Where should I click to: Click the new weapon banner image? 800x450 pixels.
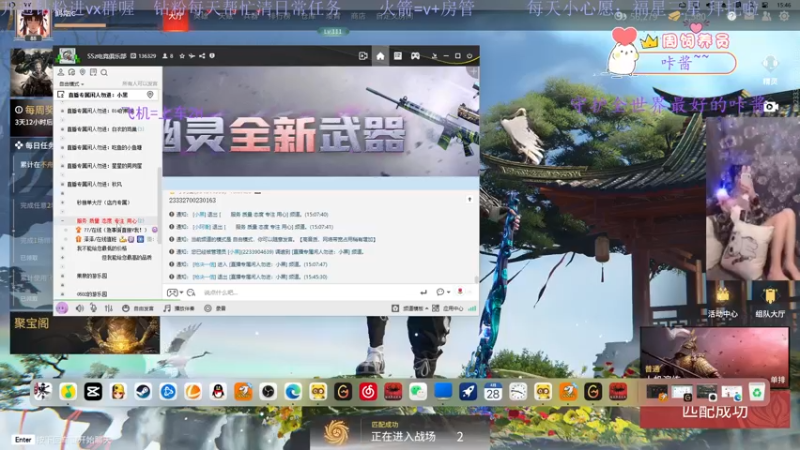(x=321, y=121)
